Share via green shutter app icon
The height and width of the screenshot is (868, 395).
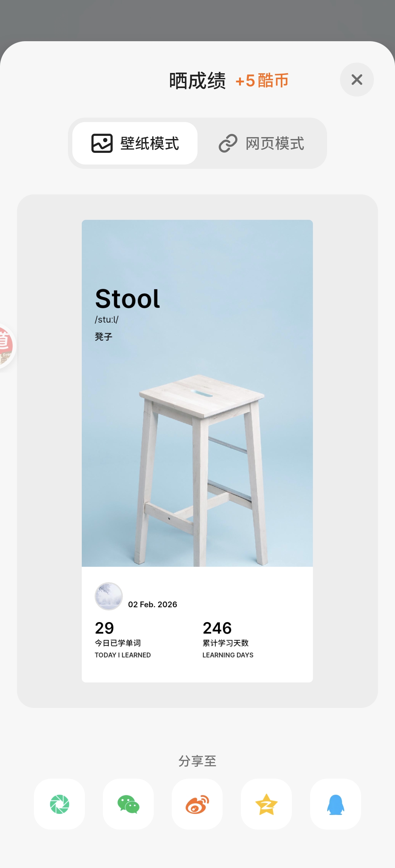(x=59, y=804)
